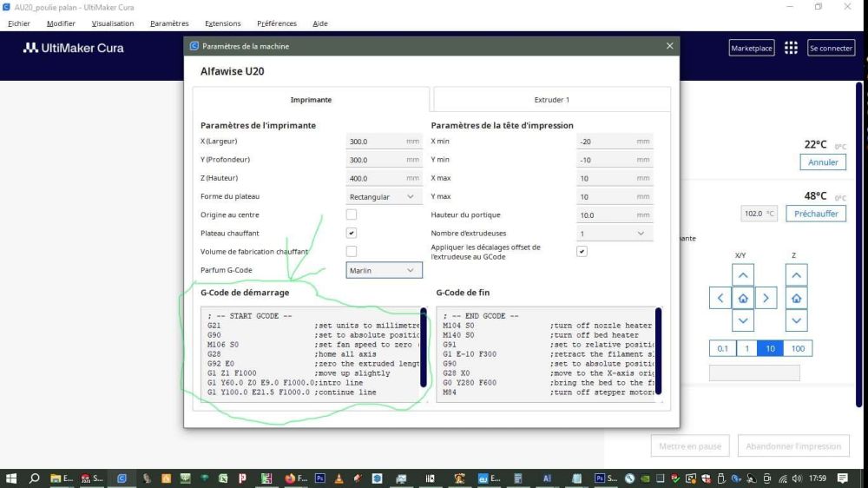Jog X axis left arrow

(x=720, y=298)
